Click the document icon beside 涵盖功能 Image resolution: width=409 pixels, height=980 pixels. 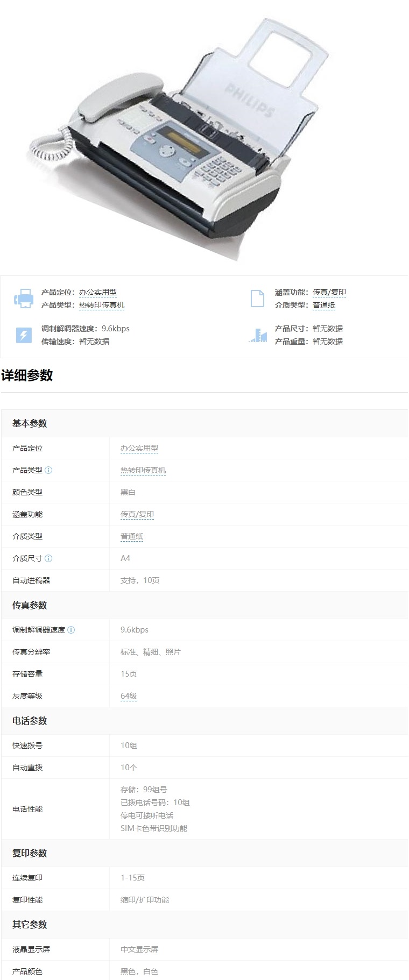point(258,299)
